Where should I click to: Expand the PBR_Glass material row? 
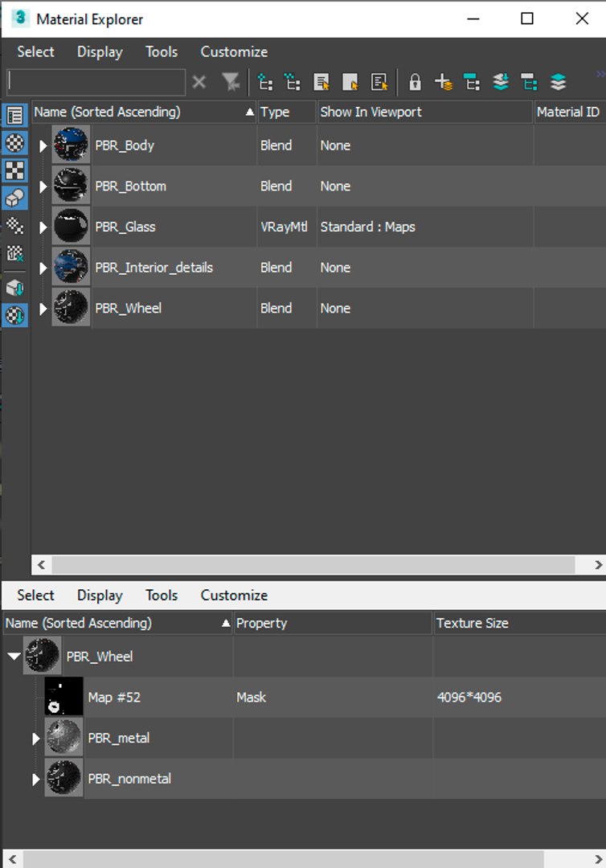(x=43, y=227)
